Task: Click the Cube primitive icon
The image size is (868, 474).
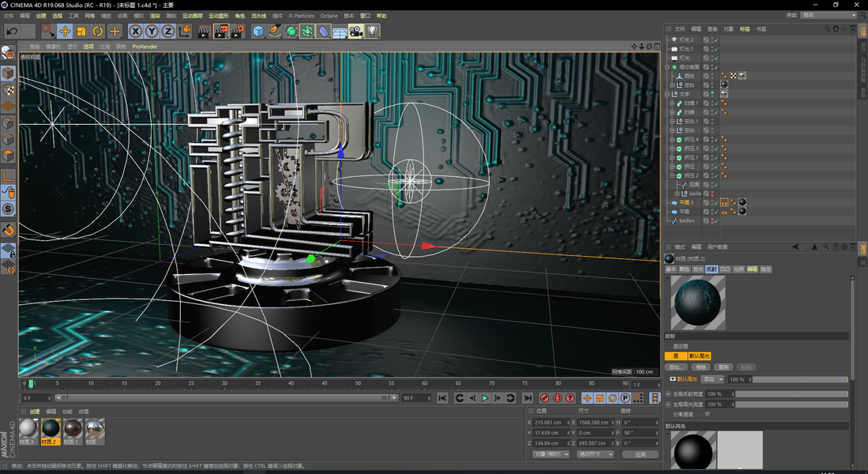Action: click(x=258, y=32)
